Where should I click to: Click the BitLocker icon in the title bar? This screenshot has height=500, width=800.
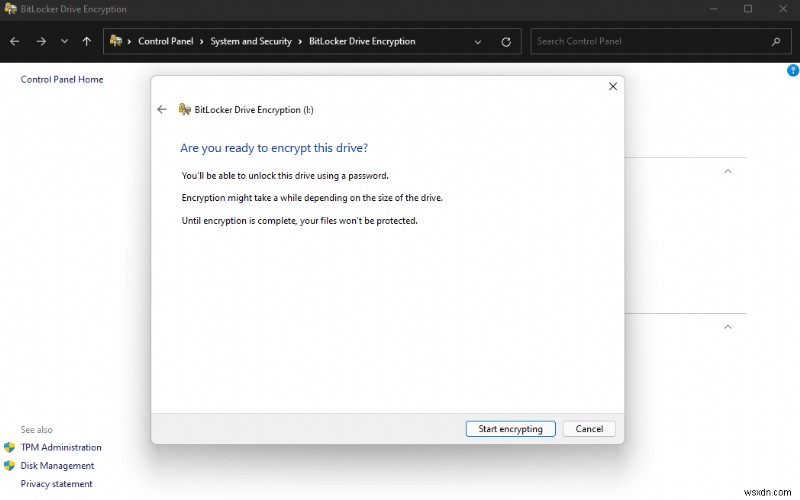pyautogui.click(x=10, y=9)
